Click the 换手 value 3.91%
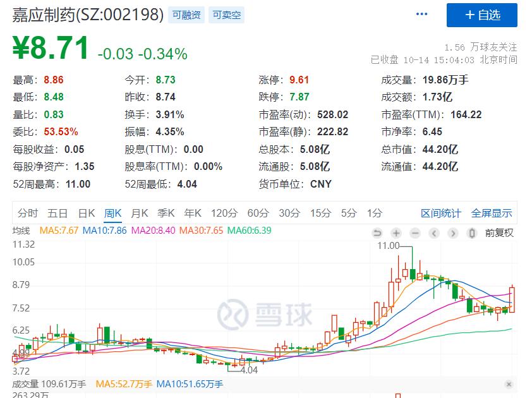Image resolution: width=532 pixels, height=398 pixels. tap(170, 115)
